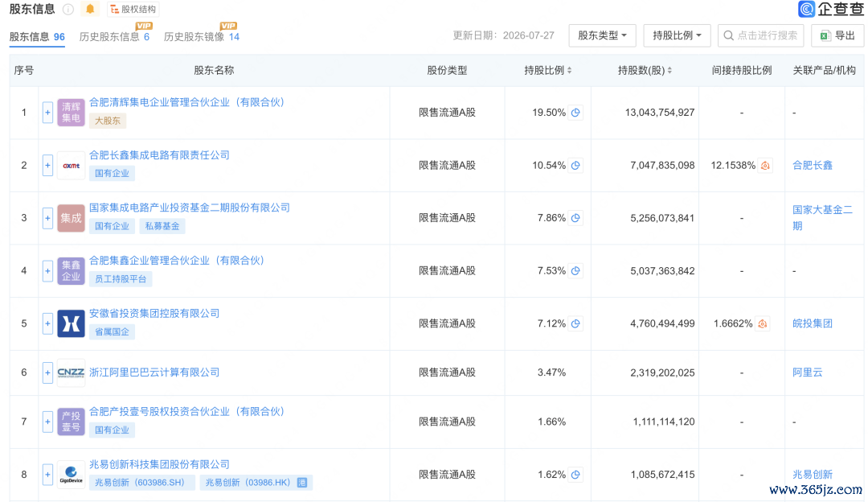Click the 13,043,754,927 share count

(660, 113)
